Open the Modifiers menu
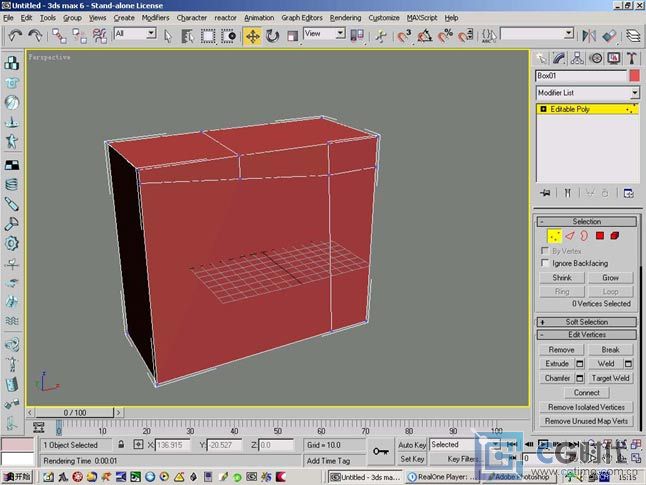The width and height of the screenshot is (646, 485). pos(155,18)
